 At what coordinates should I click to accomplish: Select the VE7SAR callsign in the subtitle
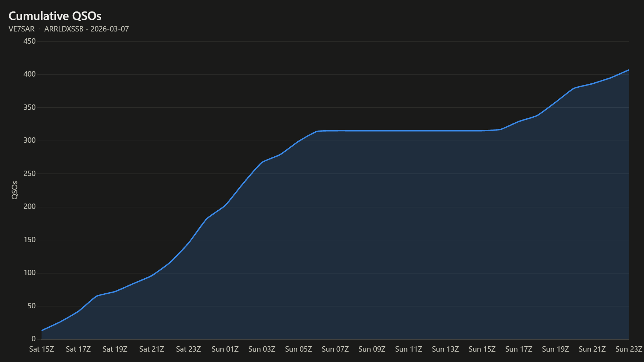click(21, 29)
